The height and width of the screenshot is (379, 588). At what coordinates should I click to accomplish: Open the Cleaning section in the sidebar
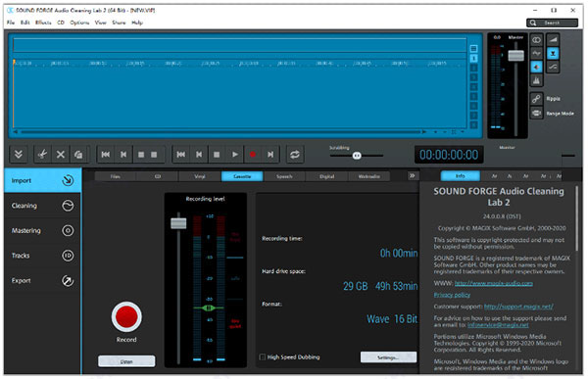[42, 206]
